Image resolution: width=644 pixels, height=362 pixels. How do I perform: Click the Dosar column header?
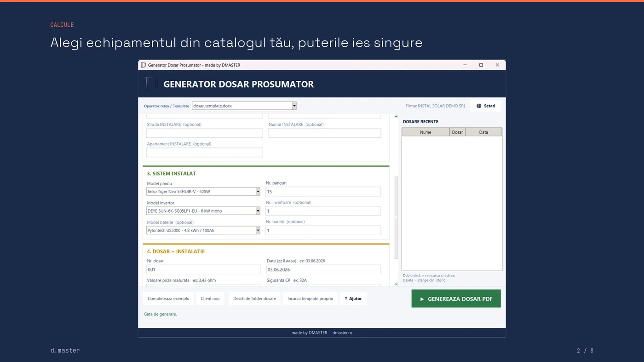pos(457,132)
